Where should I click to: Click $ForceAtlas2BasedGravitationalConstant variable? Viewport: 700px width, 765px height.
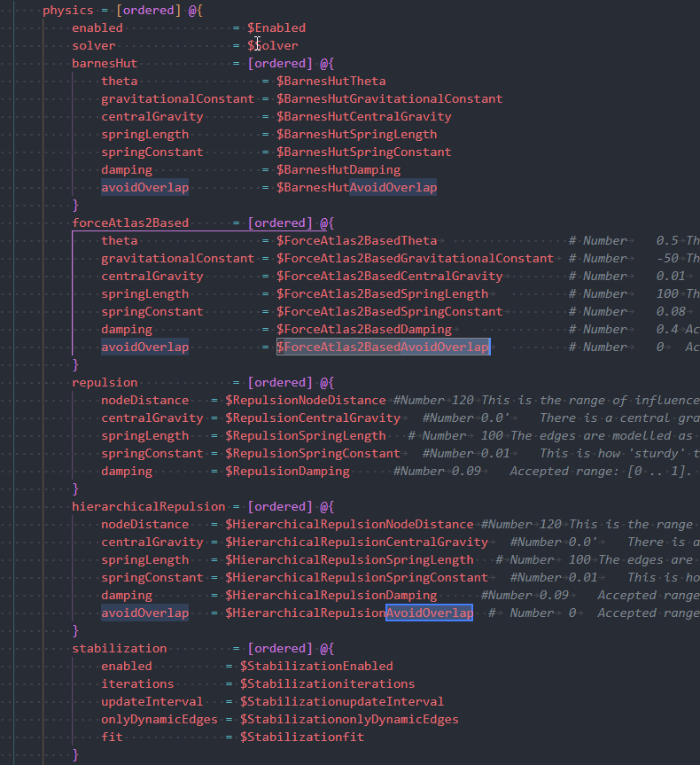click(415, 258)
